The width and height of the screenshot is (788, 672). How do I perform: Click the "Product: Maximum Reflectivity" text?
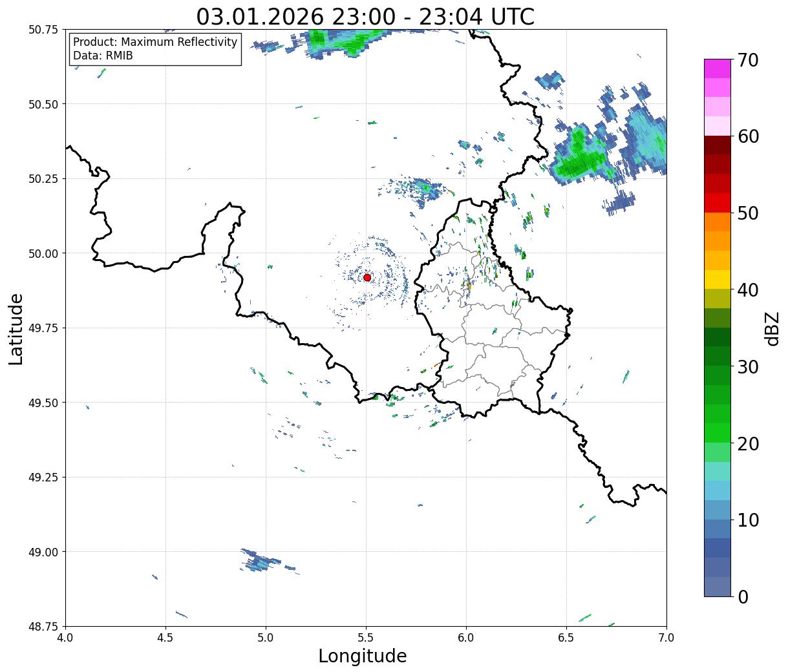155,42
